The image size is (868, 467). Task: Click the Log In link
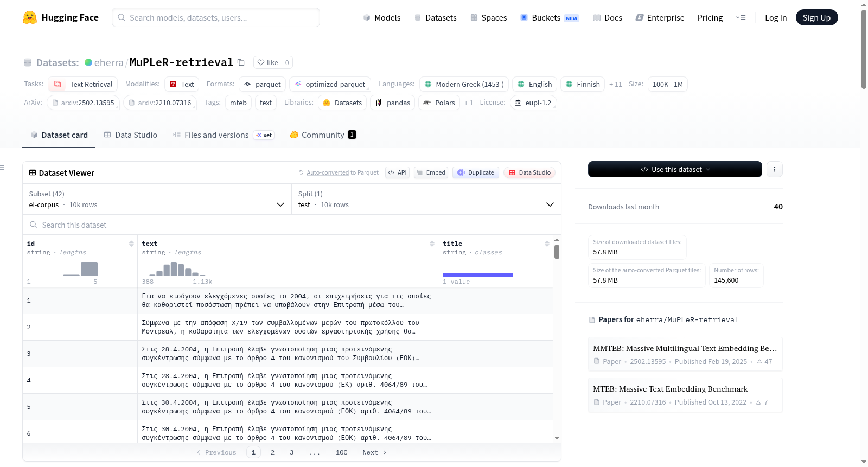pyautogui.click(x=776, y=17)
